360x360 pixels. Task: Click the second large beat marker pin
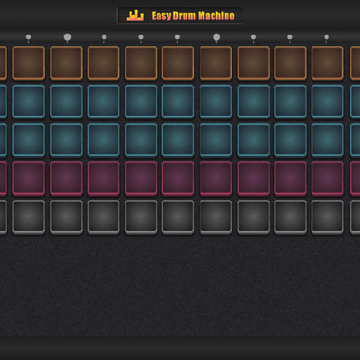pos(216,38)
